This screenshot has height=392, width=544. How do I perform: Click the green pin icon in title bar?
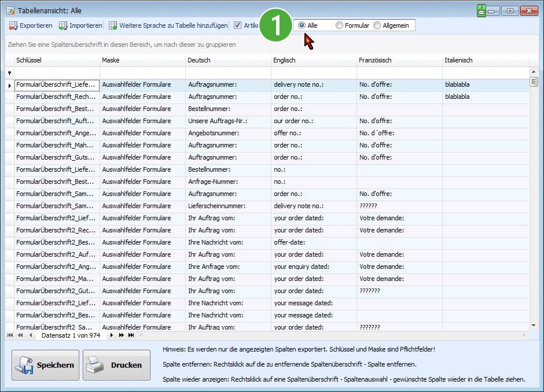point(481,10)
